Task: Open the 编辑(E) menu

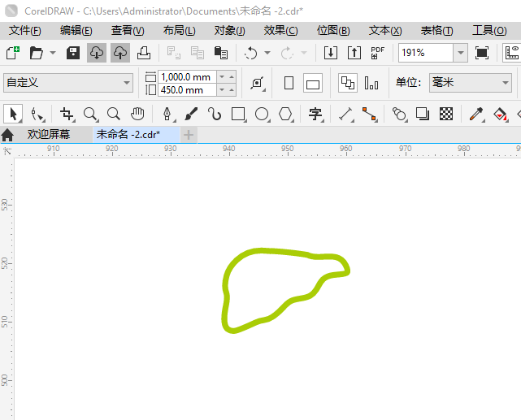Action: tap(76, 31)
